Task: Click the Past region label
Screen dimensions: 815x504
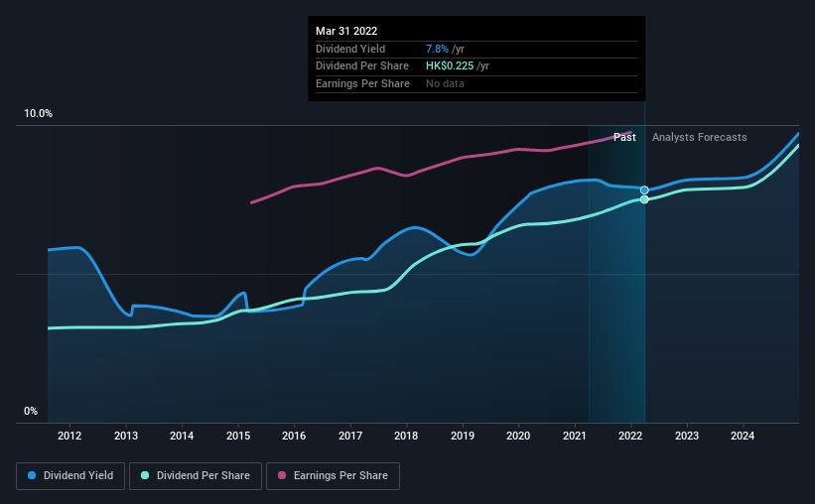Action: point(624,137)
